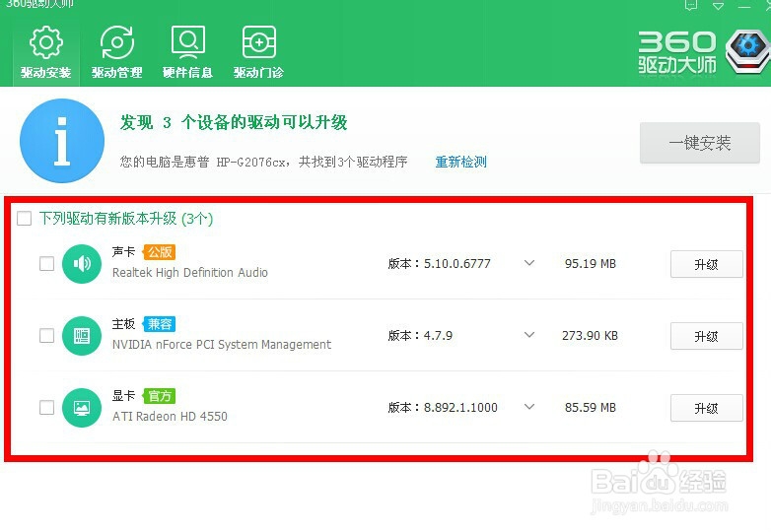Expand version dropdown for 8.892.1.1000
The width and height of the screenshot is (771, 532).
pyautogui.click(x=529, y=407)
